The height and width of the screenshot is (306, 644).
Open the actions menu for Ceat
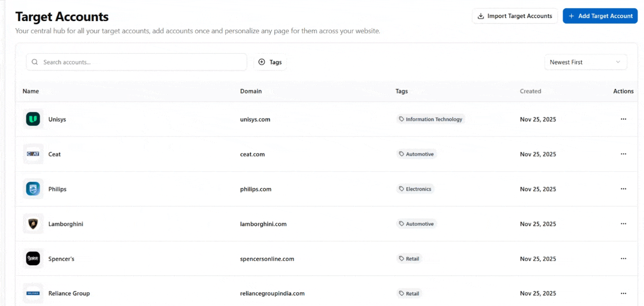click(623, 154)
